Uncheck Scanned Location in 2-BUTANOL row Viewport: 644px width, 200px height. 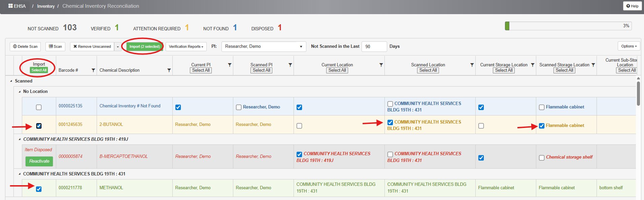pyautogui.click(x=390, y=123)
